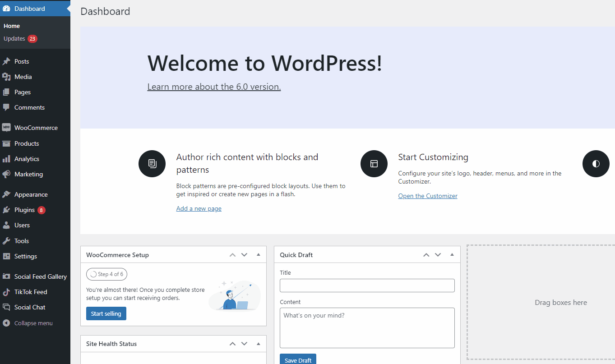Click the TikTok Feed icon
615x364 pixels.
(x=6, y=292)
